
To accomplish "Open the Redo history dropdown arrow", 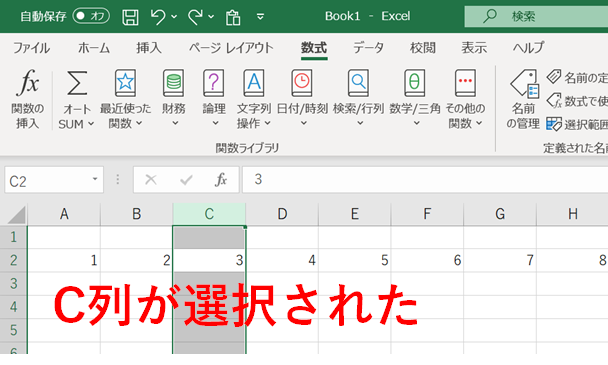I will click(211, 17).
